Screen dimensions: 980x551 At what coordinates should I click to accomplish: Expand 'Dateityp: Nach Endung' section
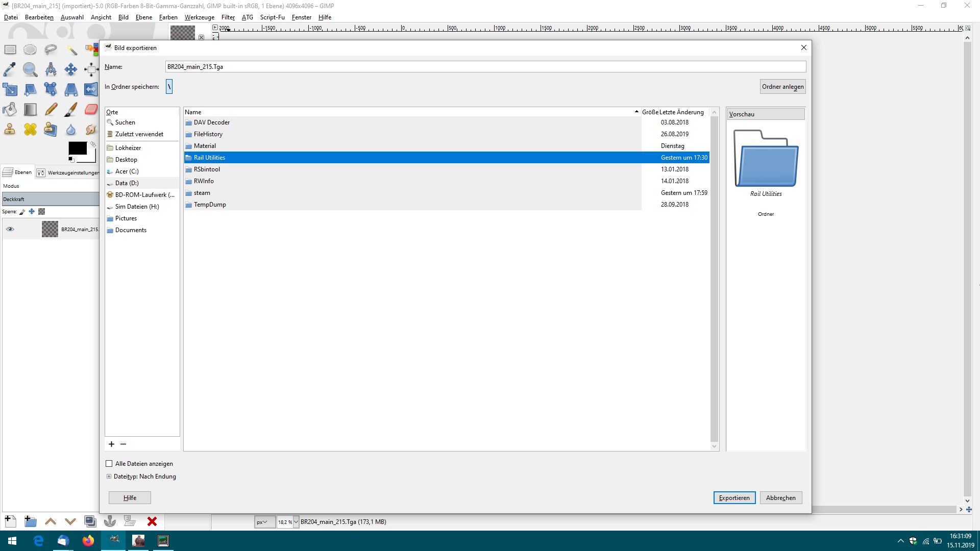click(109, 477)
